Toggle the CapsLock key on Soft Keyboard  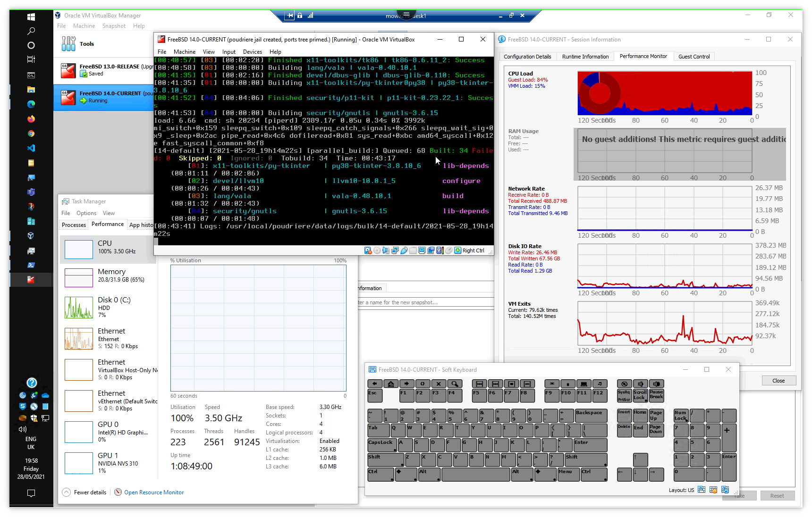point(382,445)
